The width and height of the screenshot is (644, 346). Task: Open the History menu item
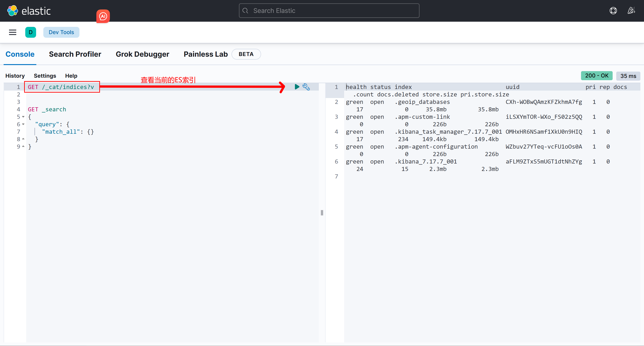tap(15, 76)
